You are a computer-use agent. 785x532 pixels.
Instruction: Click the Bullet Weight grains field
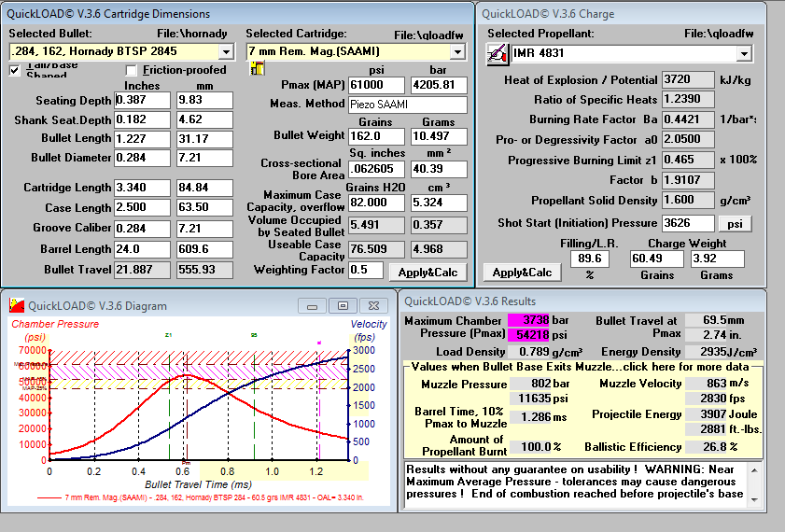(376, 136)
